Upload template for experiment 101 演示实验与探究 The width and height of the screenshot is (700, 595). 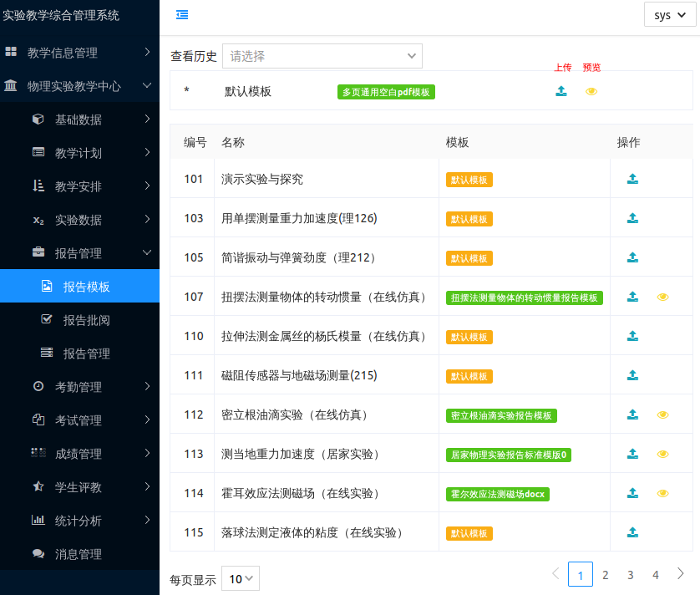coord(632,179)
